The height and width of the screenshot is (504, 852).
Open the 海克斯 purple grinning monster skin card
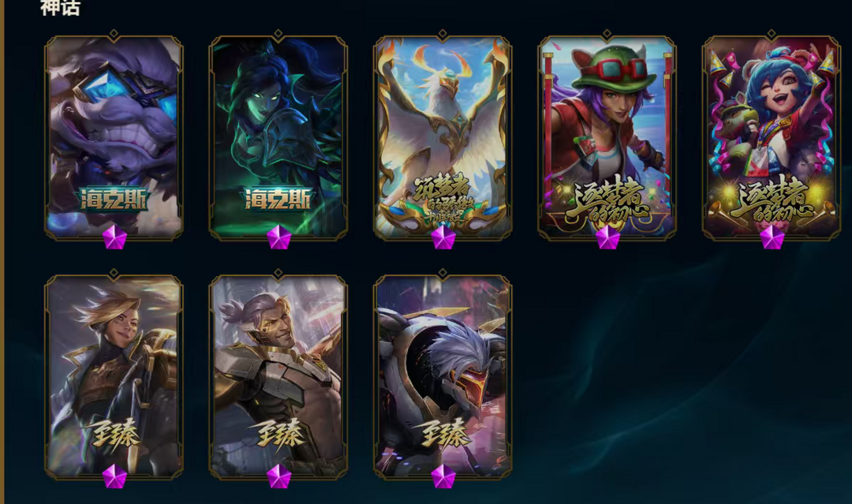pos(114,137)
